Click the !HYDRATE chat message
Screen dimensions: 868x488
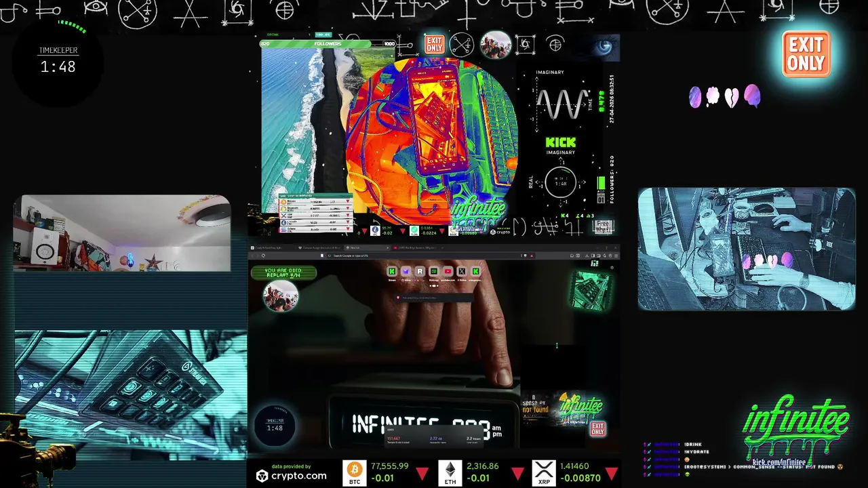point(697,452)
